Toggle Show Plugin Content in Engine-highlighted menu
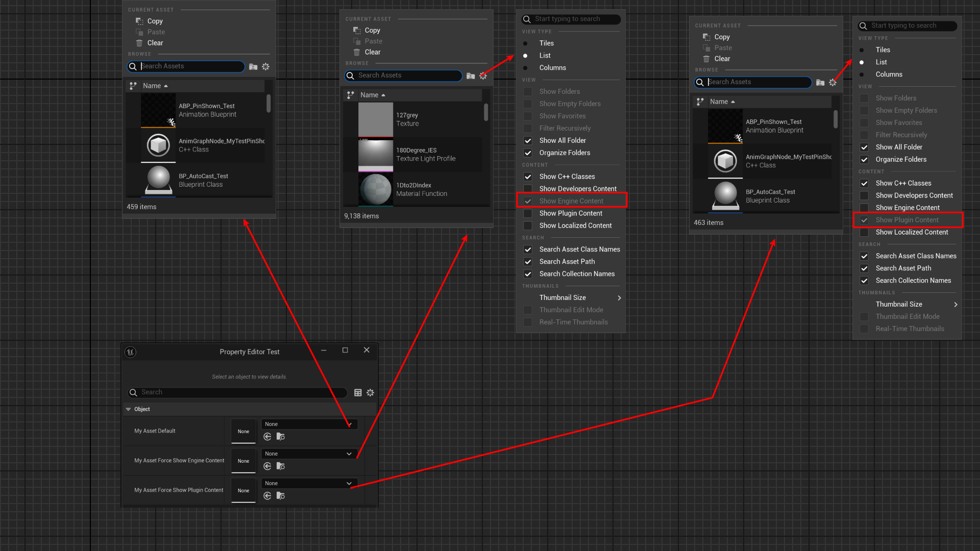This screenshot has height=551, width=980. [528, 213]
